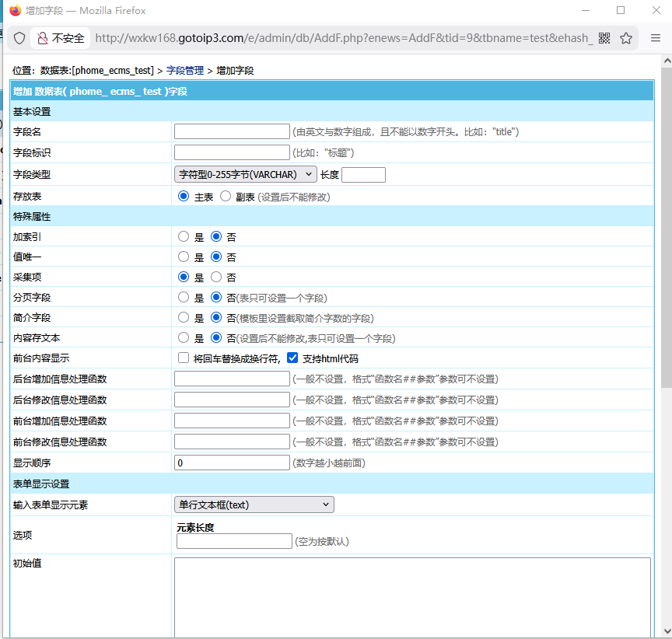Enable 将回车替换成换行符 checkbox
This screenshot has height=639, width=672.
tap(184, 358)
